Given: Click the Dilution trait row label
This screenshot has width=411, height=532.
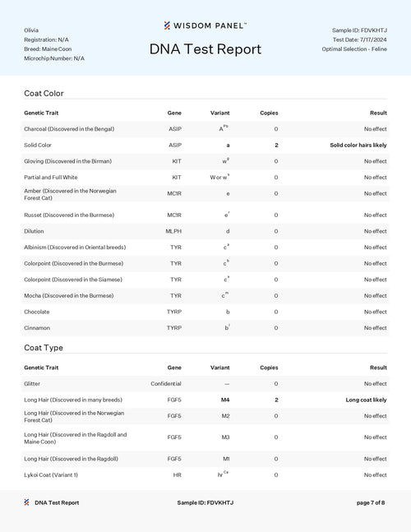Looking at the screenshot, I should (34, 231).
